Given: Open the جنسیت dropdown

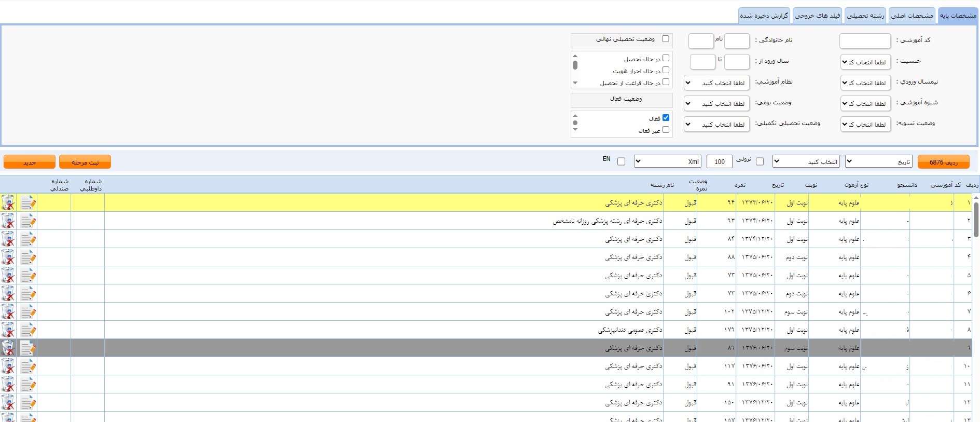Looking at the screenshot, I should (865, 62).
